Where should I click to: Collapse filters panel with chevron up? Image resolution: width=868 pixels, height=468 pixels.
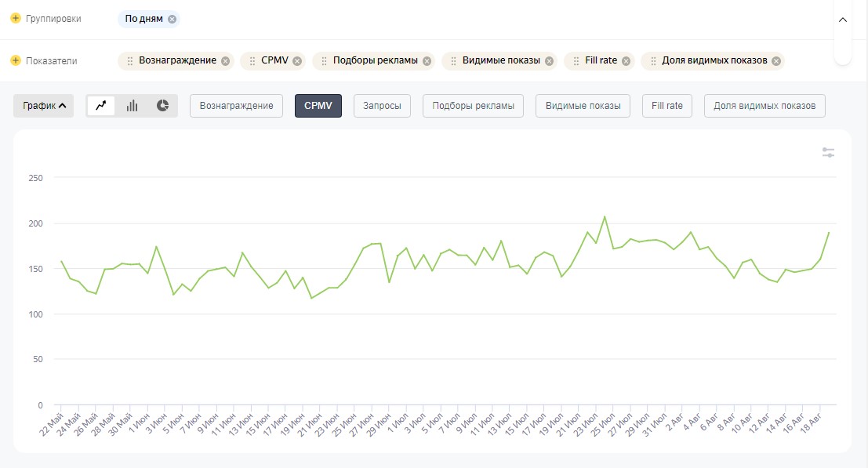tap(843, 20)
